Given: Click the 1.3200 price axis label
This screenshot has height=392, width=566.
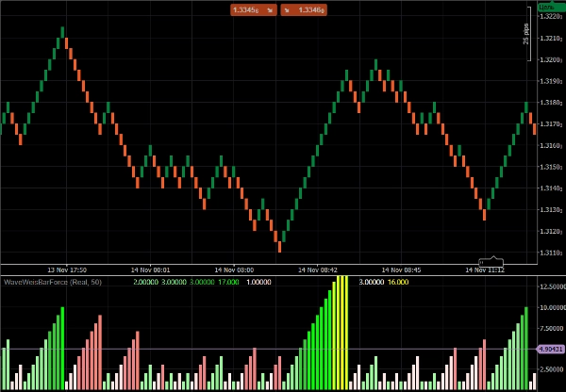Looking at the screenshot, I should click(549, 59).
